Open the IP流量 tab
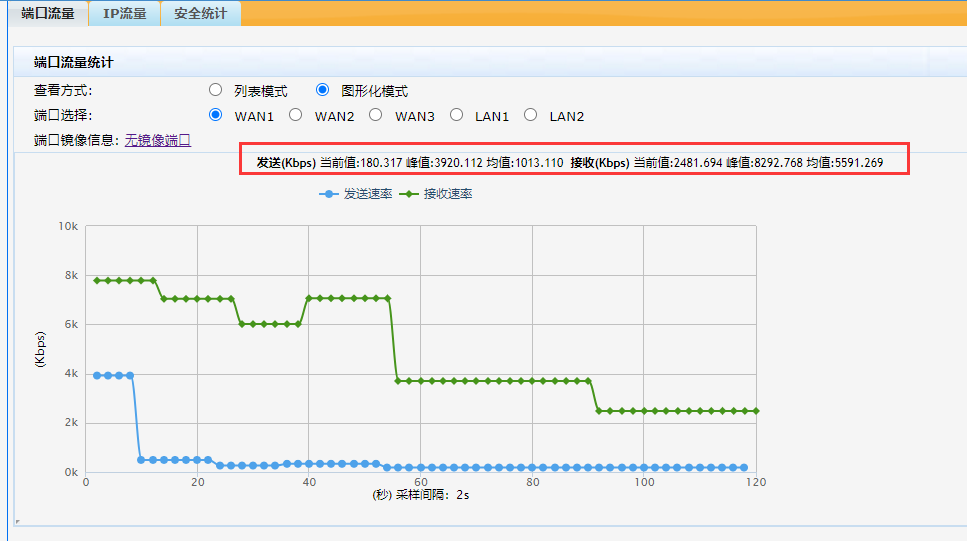 (125, 13)
